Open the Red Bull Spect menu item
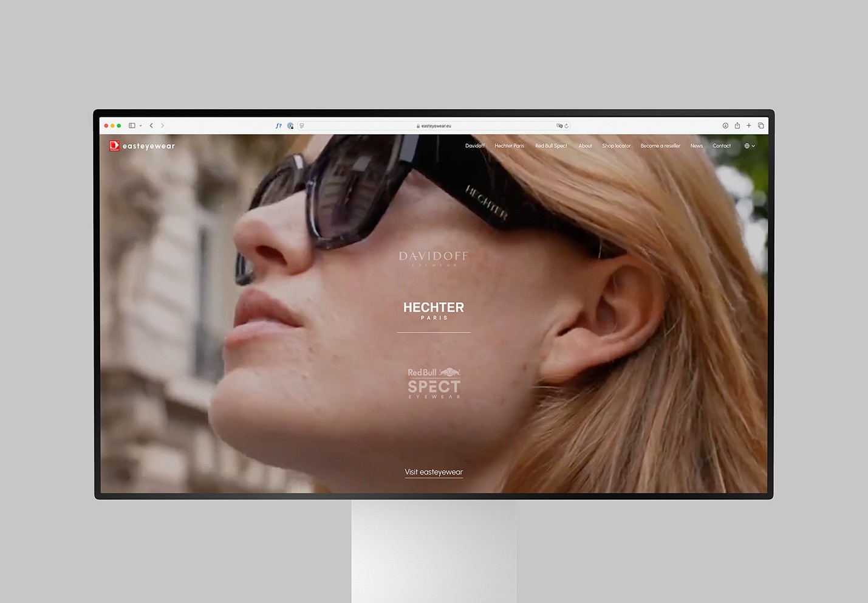This screenshot has height=603, width=868. click(551, 146)
